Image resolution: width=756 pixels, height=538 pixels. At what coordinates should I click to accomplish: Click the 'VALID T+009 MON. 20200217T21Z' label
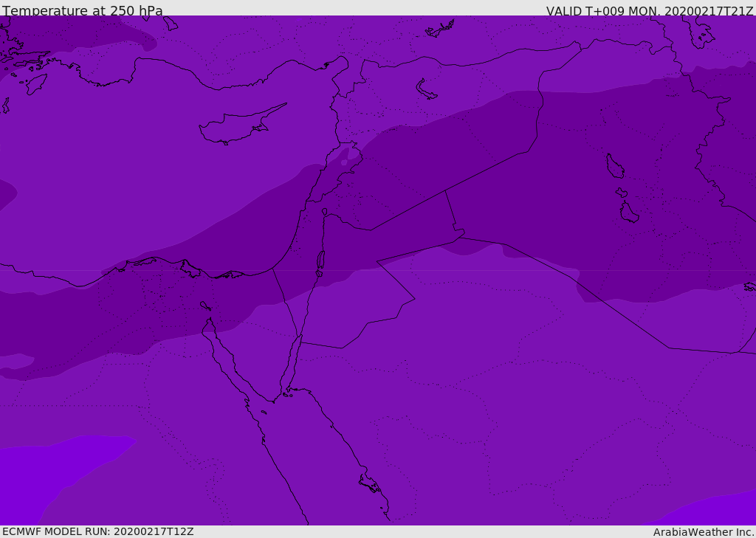[x=650, y=11]
